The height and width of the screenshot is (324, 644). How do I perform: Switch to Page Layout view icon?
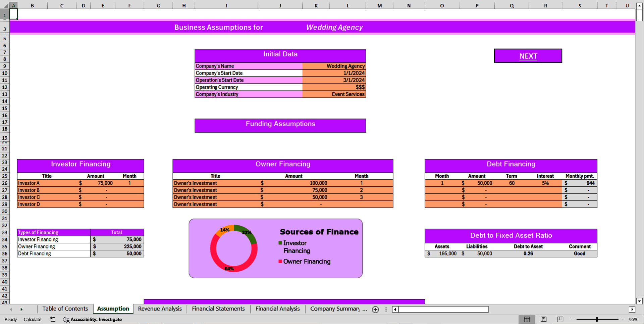[x=543, y=319]
